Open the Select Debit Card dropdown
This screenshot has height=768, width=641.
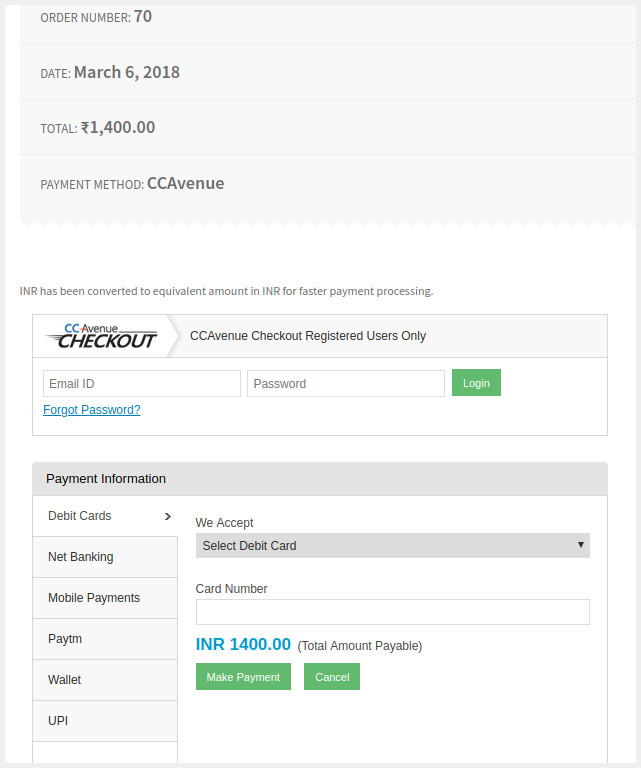(393, 546)
